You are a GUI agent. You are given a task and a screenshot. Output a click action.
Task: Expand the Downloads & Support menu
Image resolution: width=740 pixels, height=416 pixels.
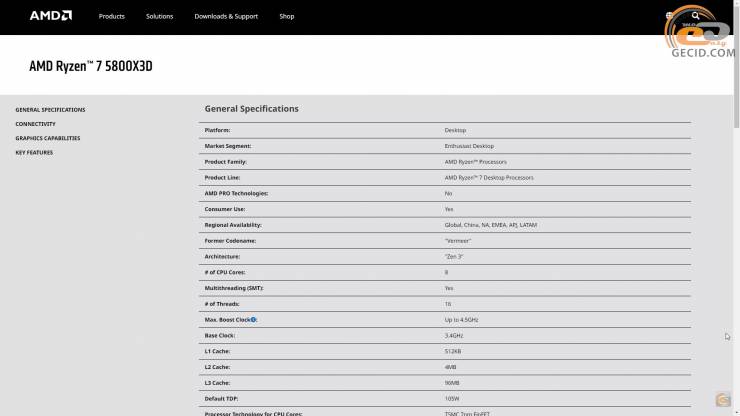[x=226, y=17]
